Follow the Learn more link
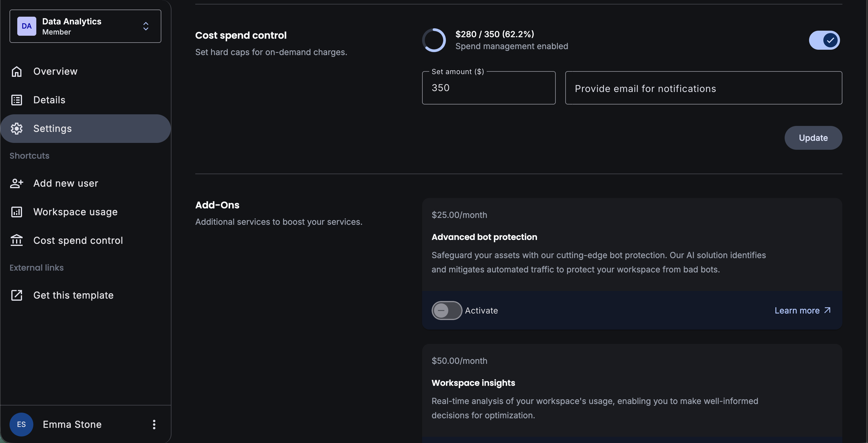The width and height of the screenshot is (868, 443). point(802,310)
